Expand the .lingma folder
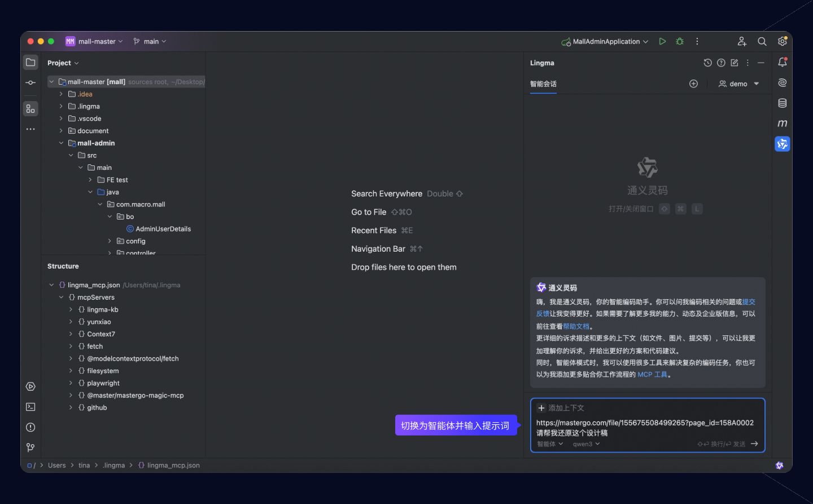The image size is (813, 504). click(x=62, y=106)
